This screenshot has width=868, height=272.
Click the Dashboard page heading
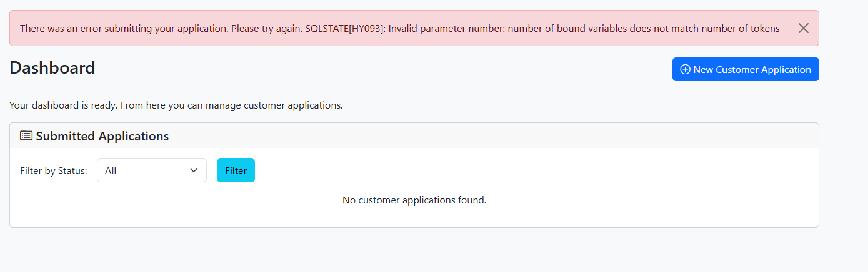point(52,68)
